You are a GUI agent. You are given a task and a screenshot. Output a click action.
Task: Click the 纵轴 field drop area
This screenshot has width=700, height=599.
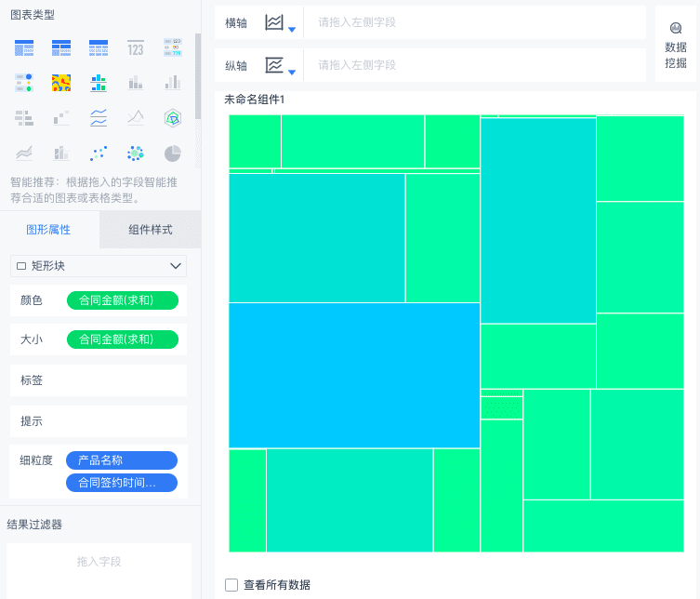click(x=475, y=65)
